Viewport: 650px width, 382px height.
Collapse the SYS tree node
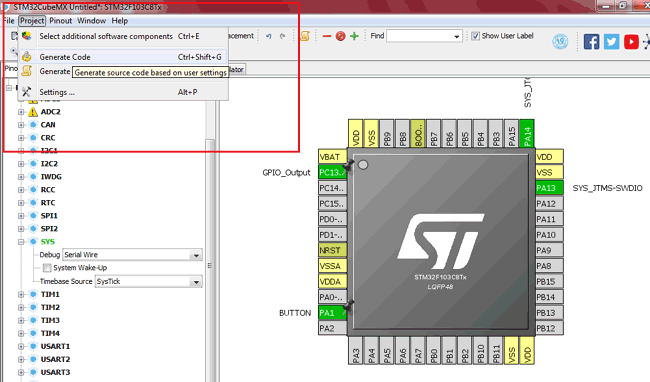click(21, 242)
